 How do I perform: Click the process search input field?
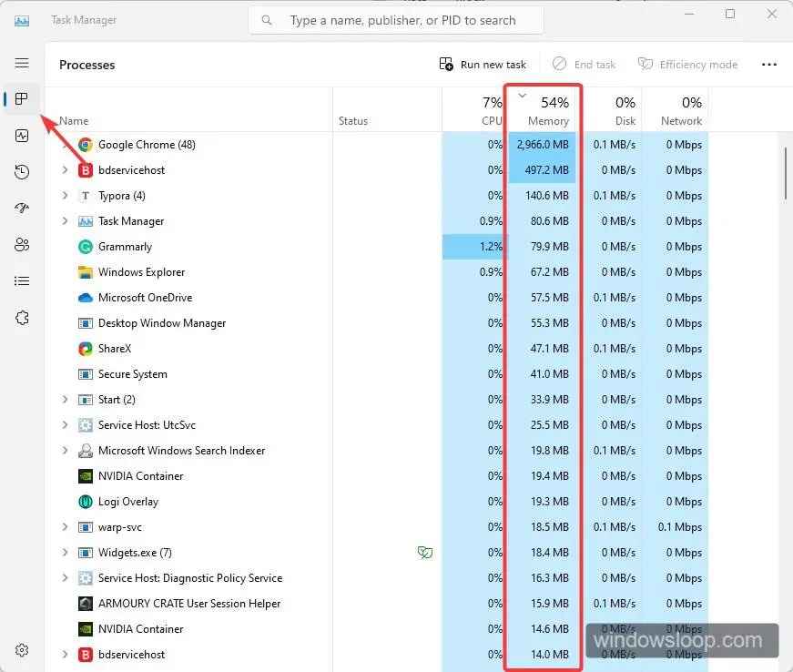pyautogui.click(x=397, y=20)
